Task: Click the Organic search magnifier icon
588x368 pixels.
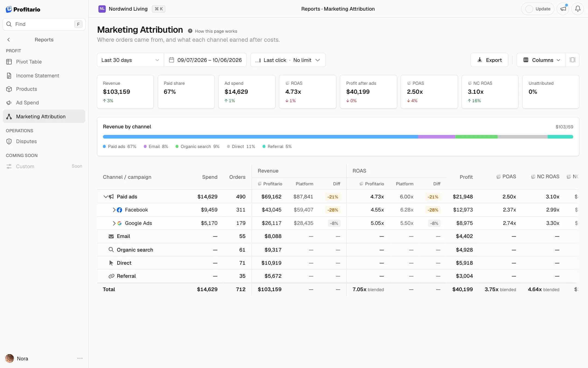Action: click(x=111, y=250)
